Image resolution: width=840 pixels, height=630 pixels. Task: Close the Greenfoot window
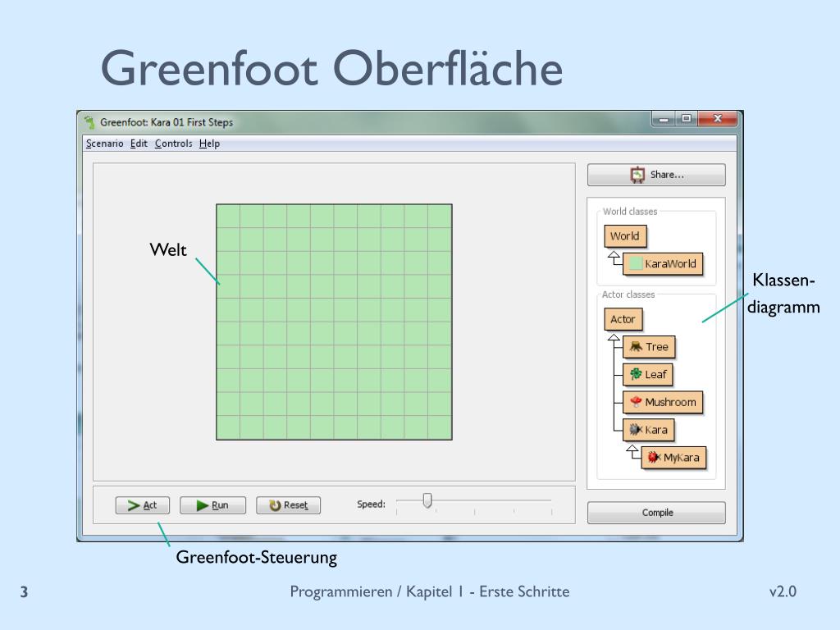(718, 119)
